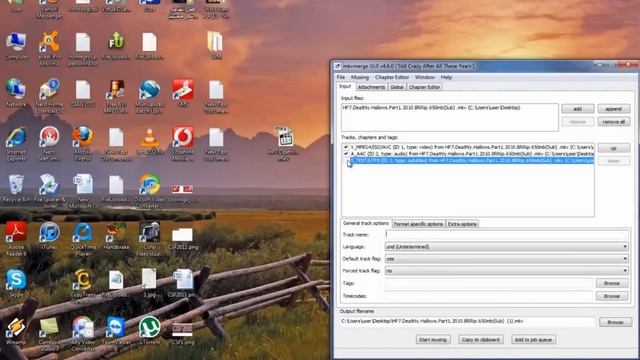Open Mozilla Firefox desktop shortcut
The height and width of the screenshot is (360, 640).
[83, 143]
